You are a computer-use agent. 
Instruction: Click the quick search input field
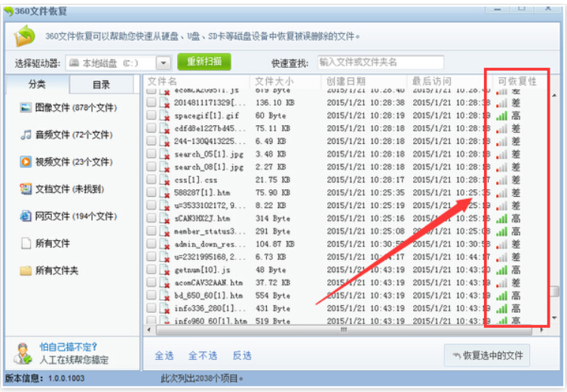coord(379,63)
